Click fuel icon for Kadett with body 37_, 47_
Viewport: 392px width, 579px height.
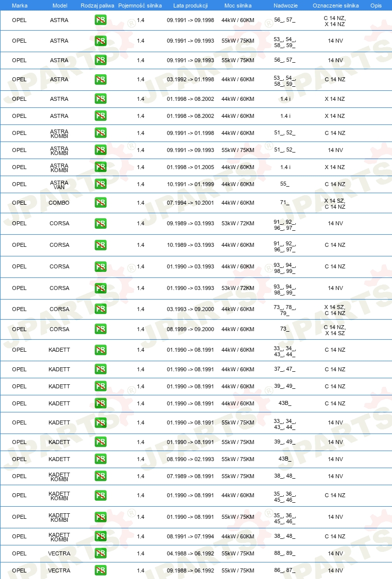(100, 369)
